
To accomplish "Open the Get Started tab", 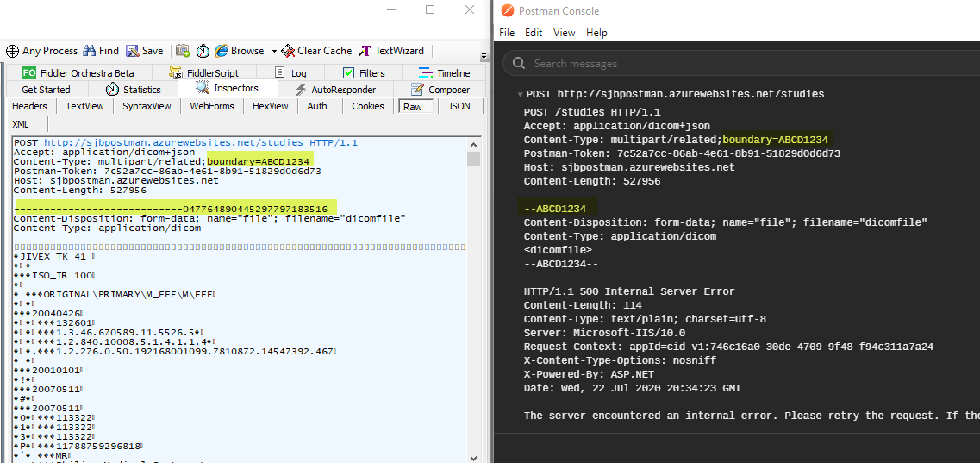I will 47,90.
